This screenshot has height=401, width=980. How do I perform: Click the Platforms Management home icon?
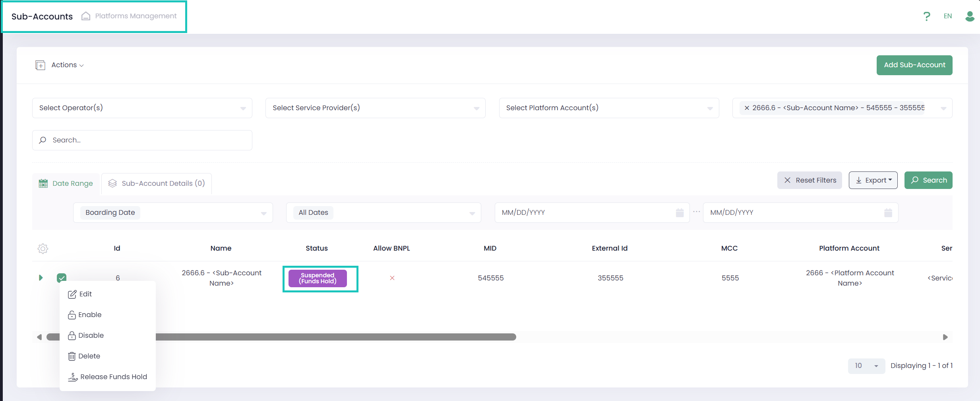click(86, 16)
